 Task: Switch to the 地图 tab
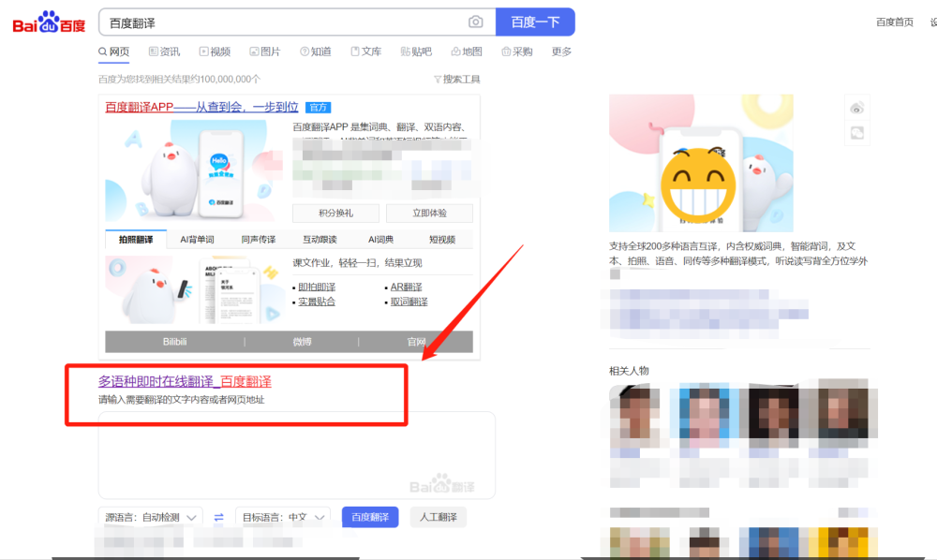coord(467,52)
